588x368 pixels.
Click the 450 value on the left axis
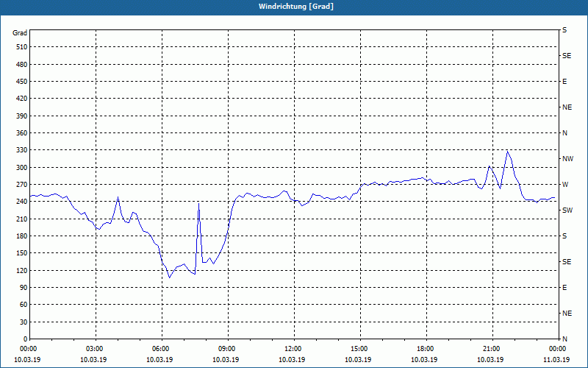tap(22, 82)
